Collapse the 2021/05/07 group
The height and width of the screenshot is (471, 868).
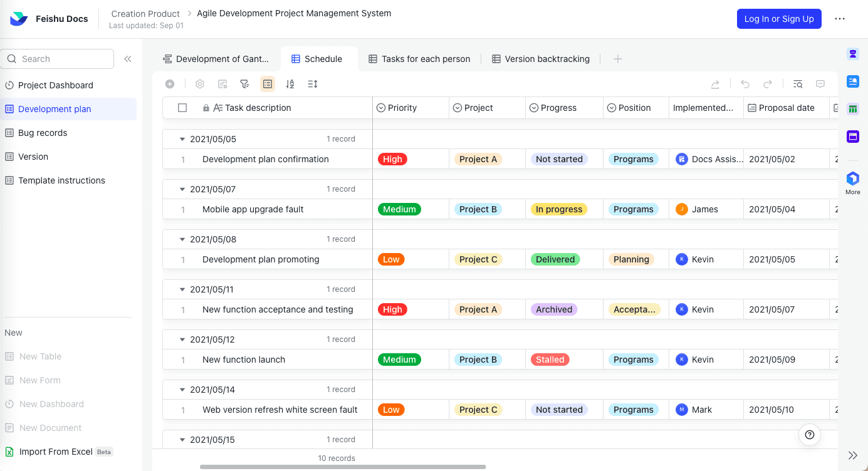pyautogui.click(x=182, y=189)
